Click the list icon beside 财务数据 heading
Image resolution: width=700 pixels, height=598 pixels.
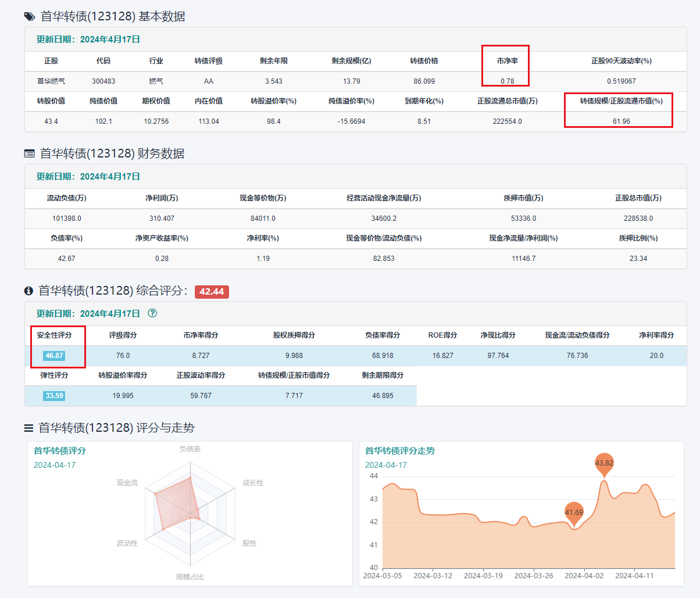(29, 154)
